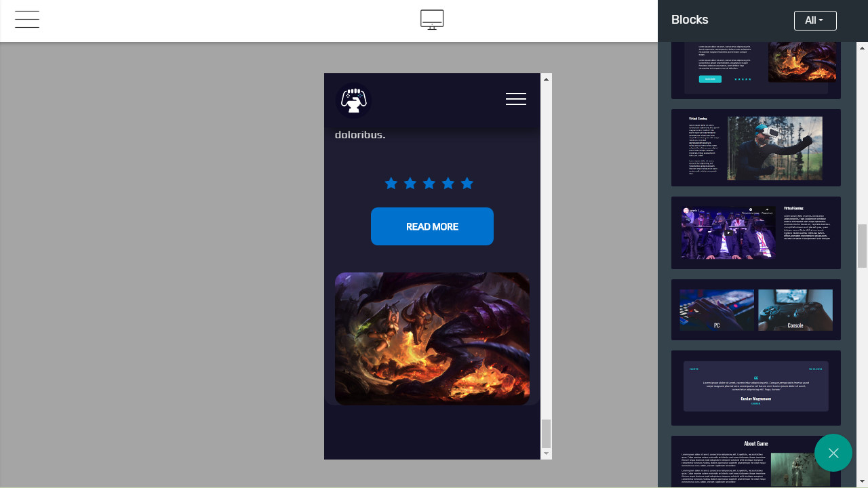Viewport: 868px width, 488px height.
Task: Open the main hamburger menu
Action: coord(27,20)
